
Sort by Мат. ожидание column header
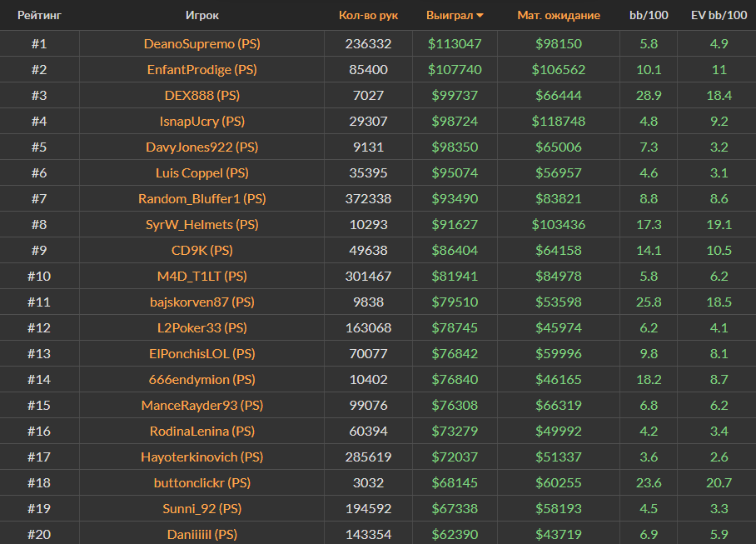coord(558,15)
